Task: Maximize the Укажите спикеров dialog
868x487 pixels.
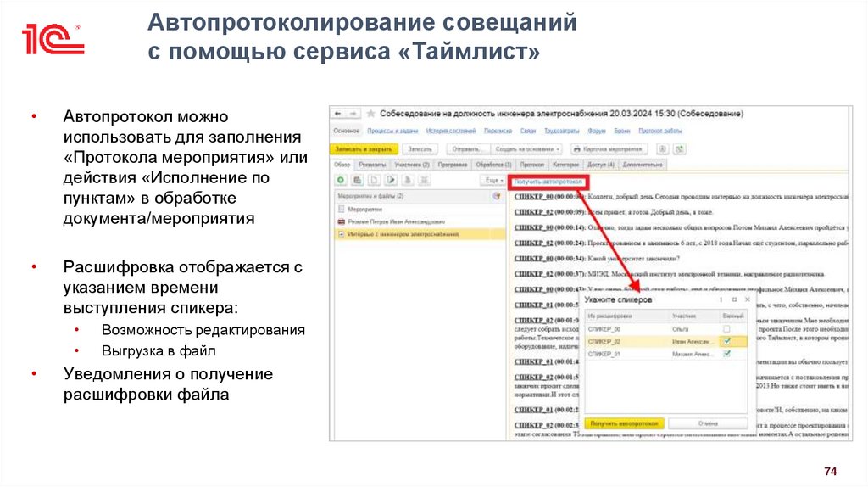Action: tap(734, 299)
